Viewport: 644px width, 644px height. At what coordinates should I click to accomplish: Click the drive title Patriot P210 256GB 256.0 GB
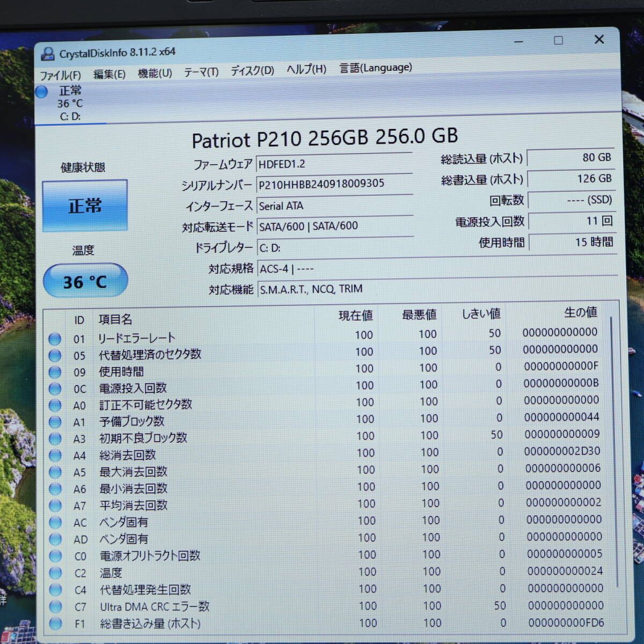(325, 138)
